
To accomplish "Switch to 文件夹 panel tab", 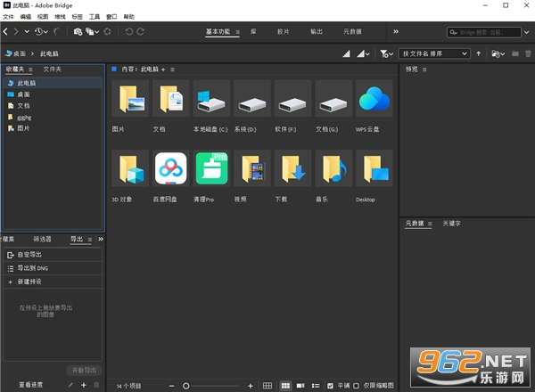I will (x=53, y=69).
